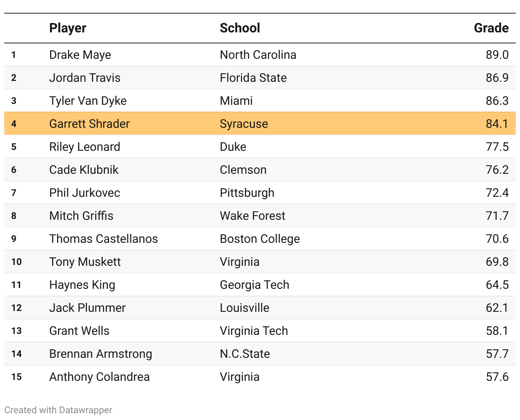
Task: Click Jordan Travis in the table
Action: pyautogui.click(x=85, y=78)
